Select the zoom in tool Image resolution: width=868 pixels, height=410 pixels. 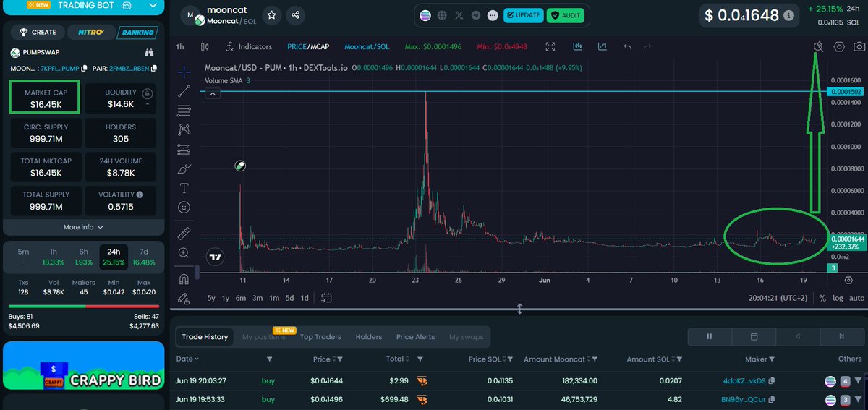pyautogui.click(x=184, y=253)
